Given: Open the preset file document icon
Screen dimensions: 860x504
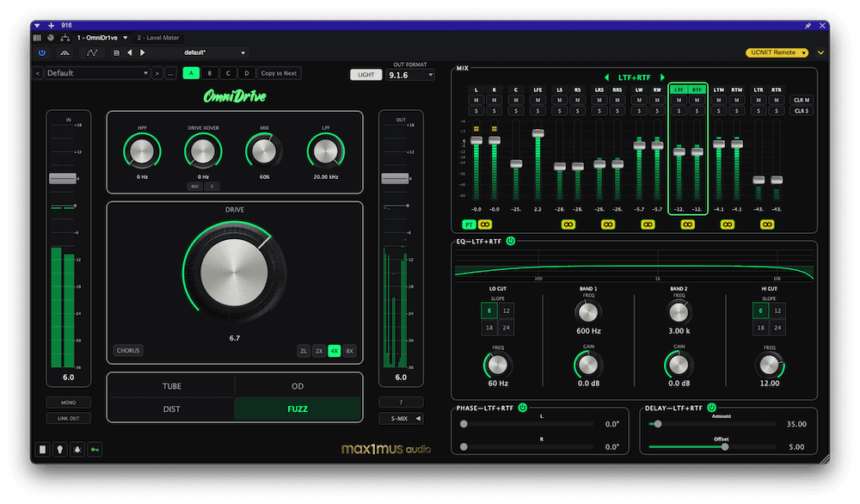Looking at the screenshot, I should (x=116, y=52).
